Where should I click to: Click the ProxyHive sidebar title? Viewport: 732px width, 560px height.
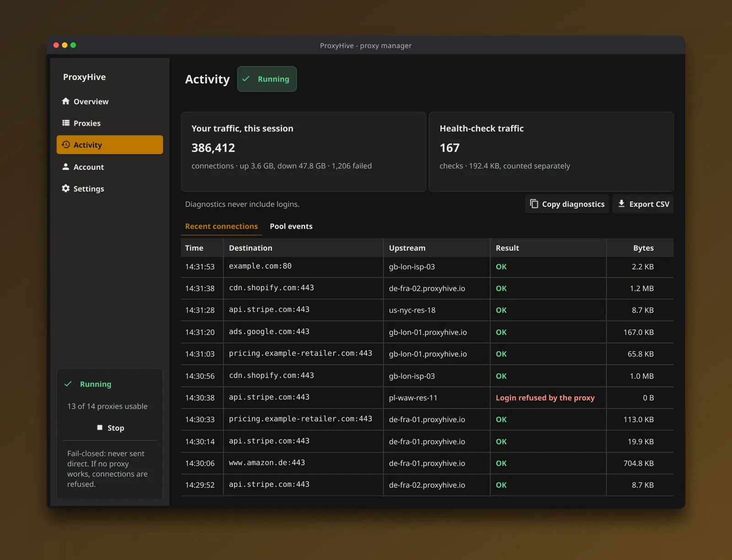84,77
